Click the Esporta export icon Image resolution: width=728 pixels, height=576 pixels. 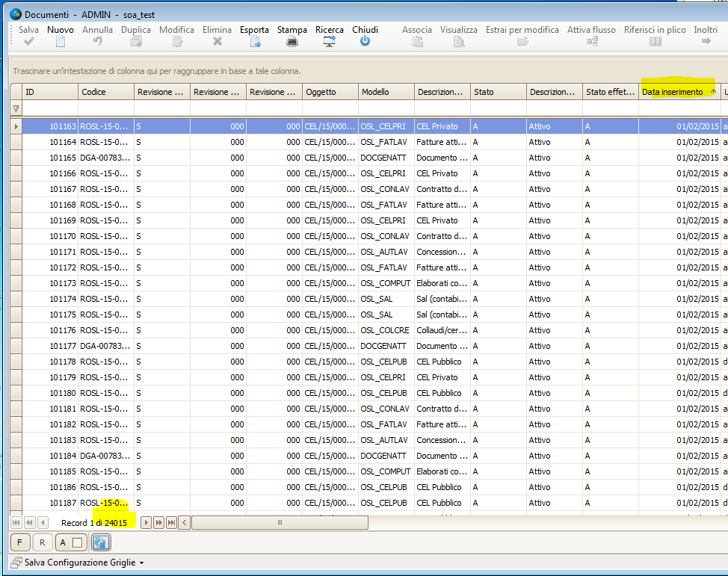tap(254, 42)
